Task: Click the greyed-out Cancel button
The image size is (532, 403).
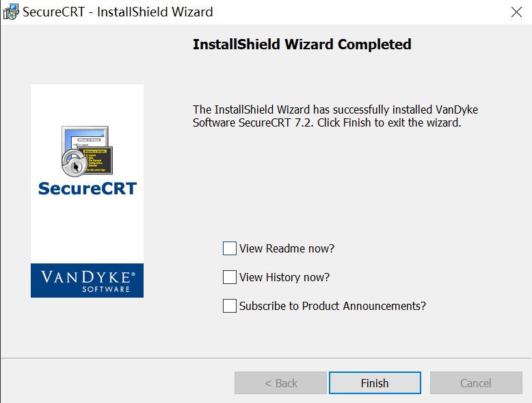Action: pos(475,383)
